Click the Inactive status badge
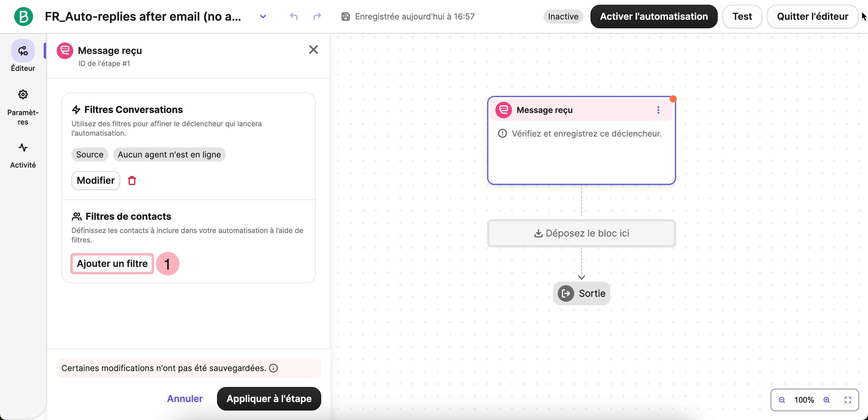868x420 pixels. coord(563,17)
